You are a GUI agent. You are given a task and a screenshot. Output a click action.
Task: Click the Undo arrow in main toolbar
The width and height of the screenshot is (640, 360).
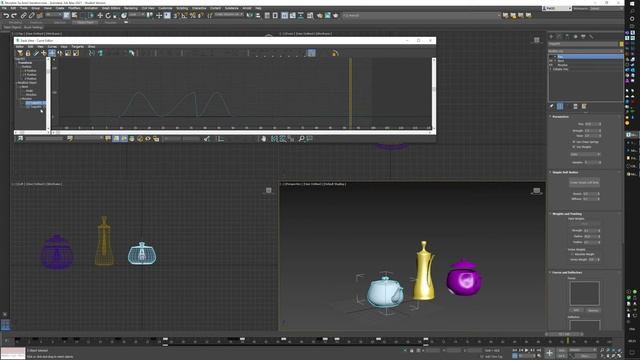pyautogui.click(x=6, y=16)
